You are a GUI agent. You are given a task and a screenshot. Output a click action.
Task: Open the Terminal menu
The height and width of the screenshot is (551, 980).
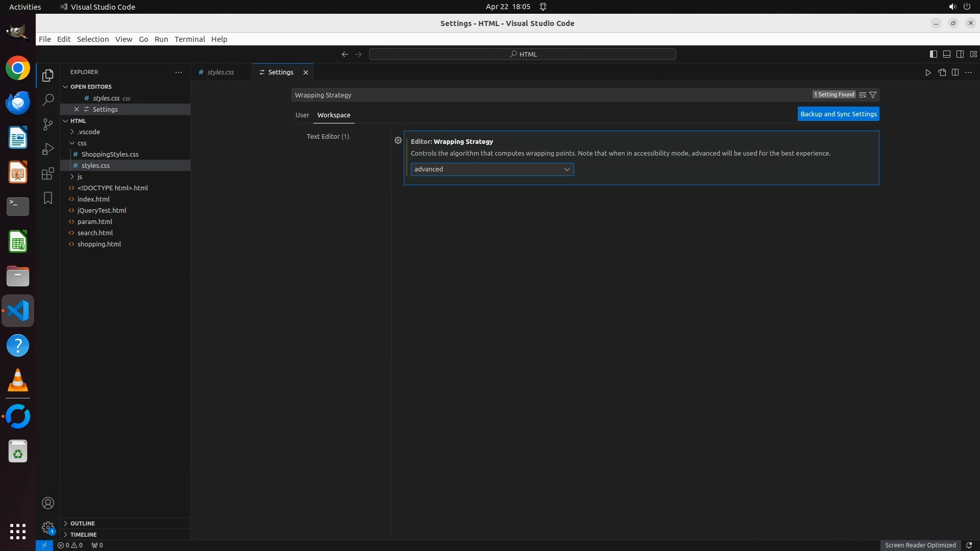(189, 39)
